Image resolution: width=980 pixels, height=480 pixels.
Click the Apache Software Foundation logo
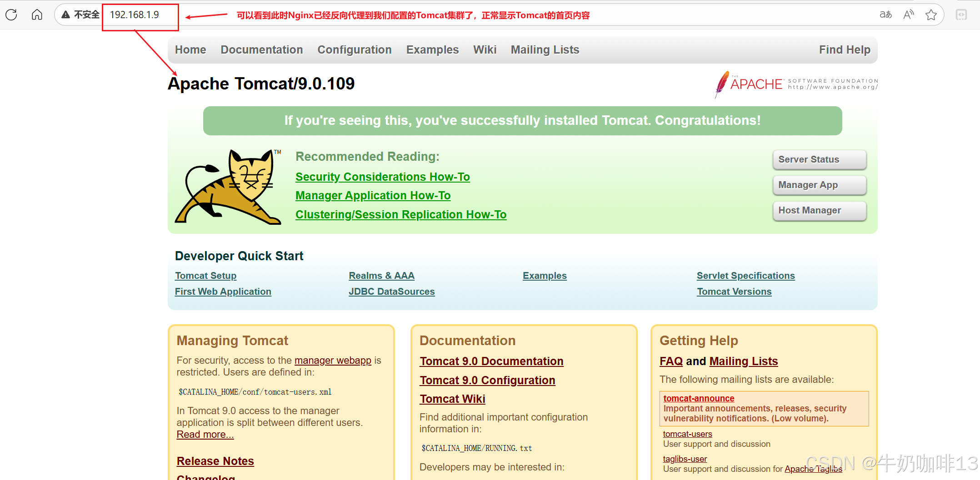coord(795,84)
